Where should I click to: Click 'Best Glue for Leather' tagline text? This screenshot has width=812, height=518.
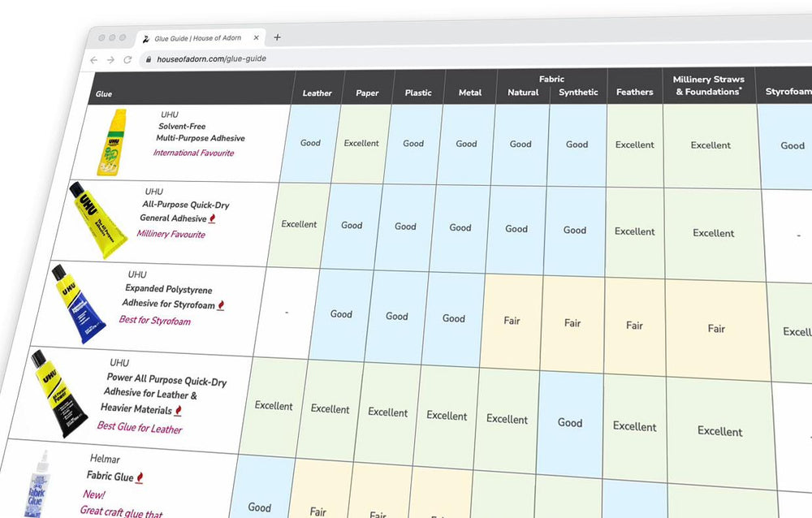[140, 428]
